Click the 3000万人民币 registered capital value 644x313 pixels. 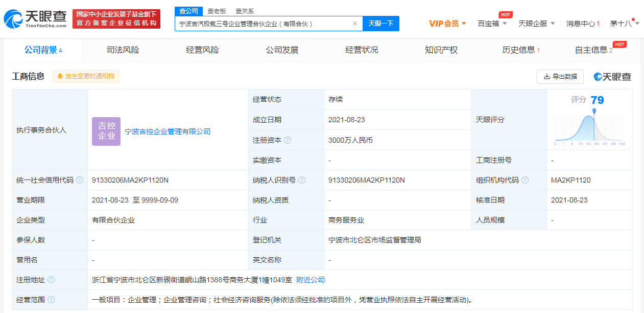(x=350, y=140)
